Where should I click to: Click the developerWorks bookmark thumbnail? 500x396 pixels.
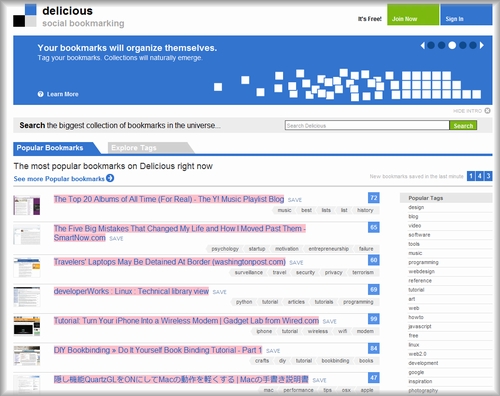pos(27,297)
